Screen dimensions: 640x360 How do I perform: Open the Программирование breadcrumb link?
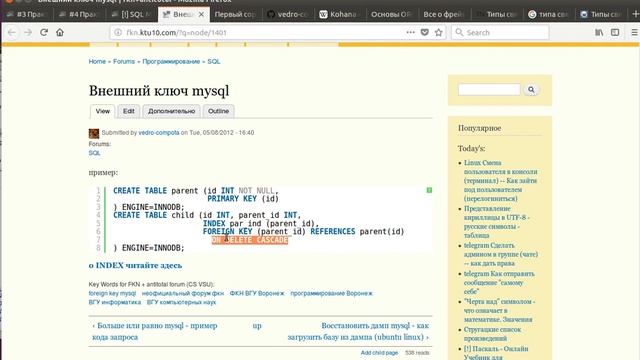171,62
